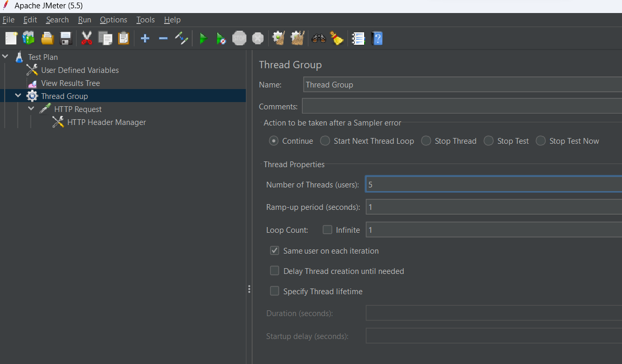Open the Templates toolbar icon

(29, 39)
